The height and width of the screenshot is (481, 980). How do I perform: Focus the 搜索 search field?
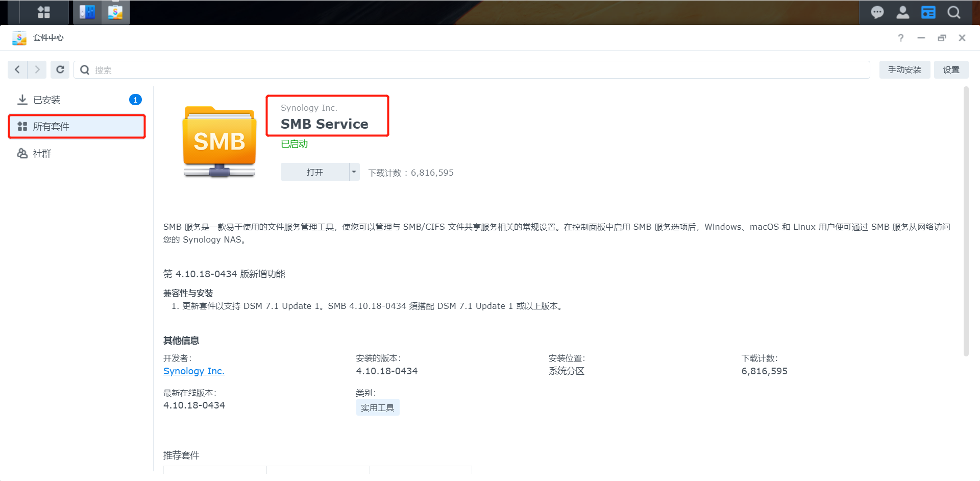click(472, 70)
